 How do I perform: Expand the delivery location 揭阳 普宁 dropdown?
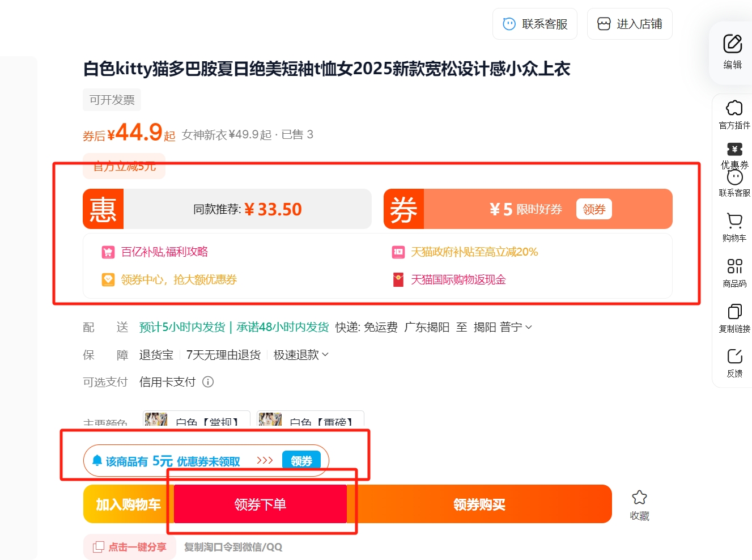tap(529, 327)
